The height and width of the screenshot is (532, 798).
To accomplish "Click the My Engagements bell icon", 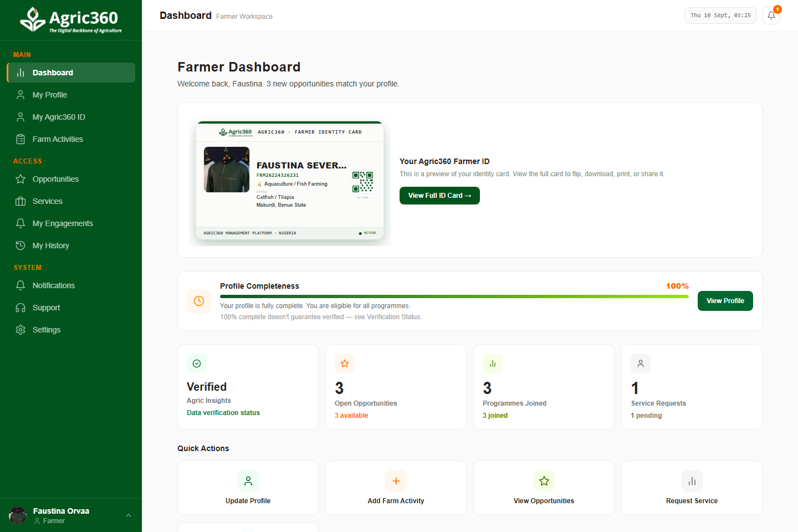I will click(21, 223).
